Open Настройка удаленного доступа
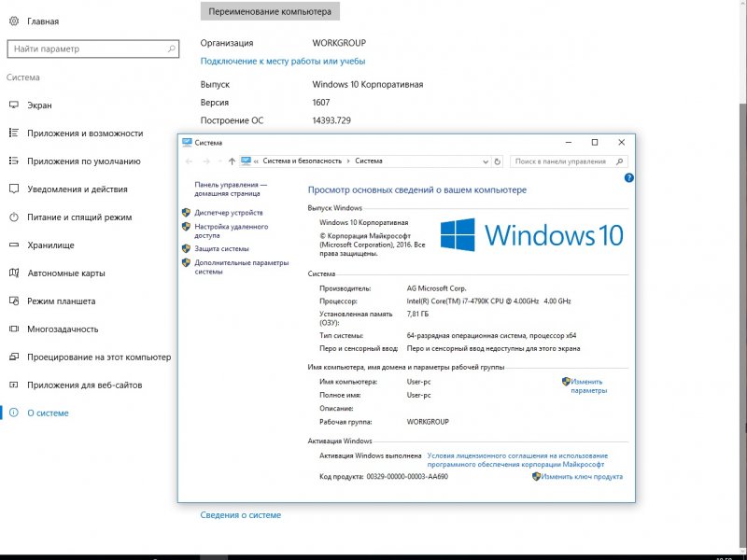This screenshot has width=747, height=560. click(231, 231)
